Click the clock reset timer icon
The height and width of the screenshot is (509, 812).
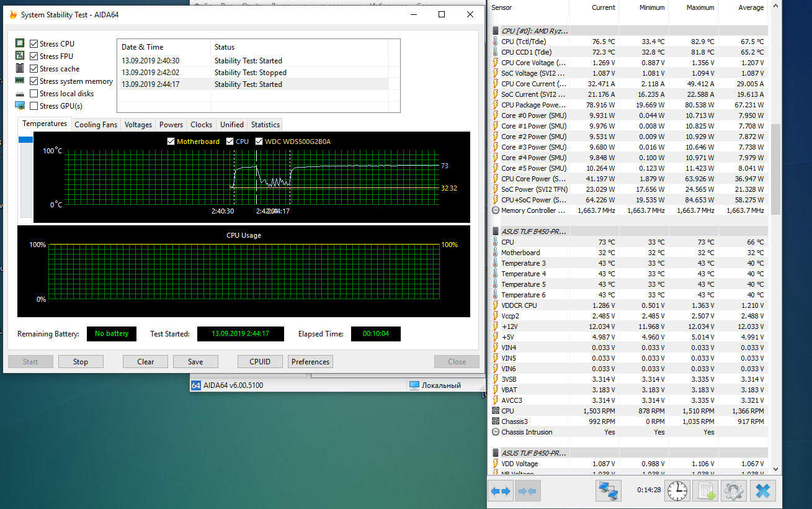[x=677, y=491]
